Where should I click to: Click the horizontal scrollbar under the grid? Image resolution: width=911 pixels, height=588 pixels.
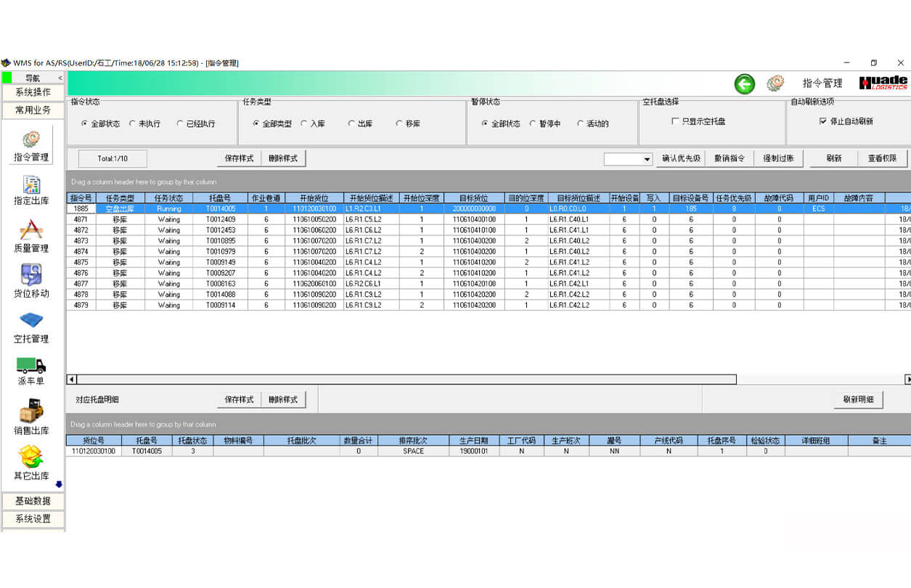point(399,379)
